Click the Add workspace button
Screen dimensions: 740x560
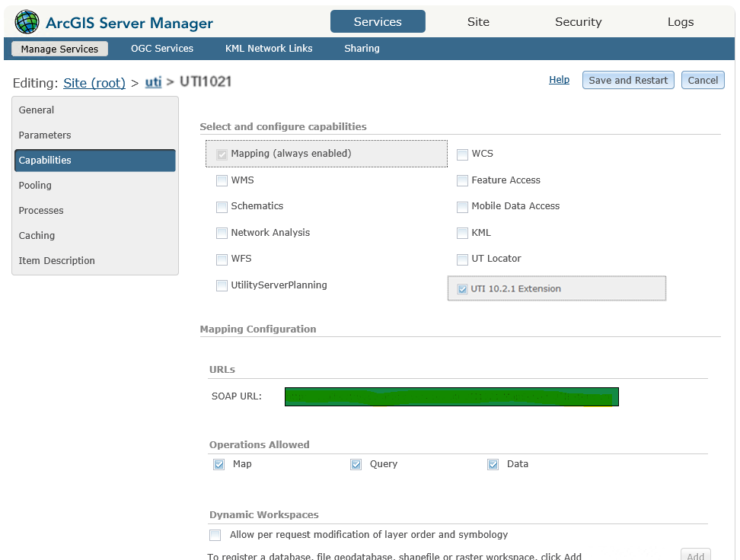pos(695,555)
